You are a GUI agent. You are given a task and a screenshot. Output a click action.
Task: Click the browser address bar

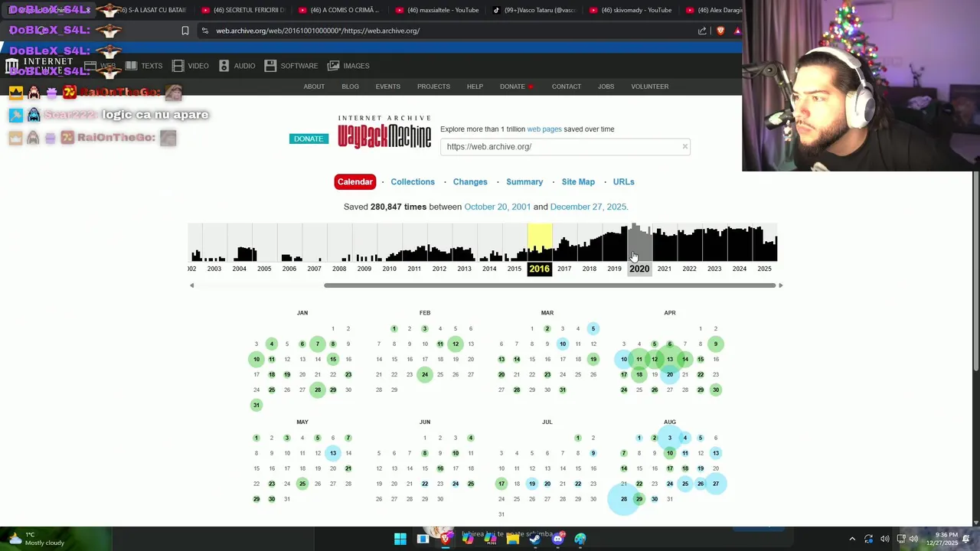click(452, 31)
